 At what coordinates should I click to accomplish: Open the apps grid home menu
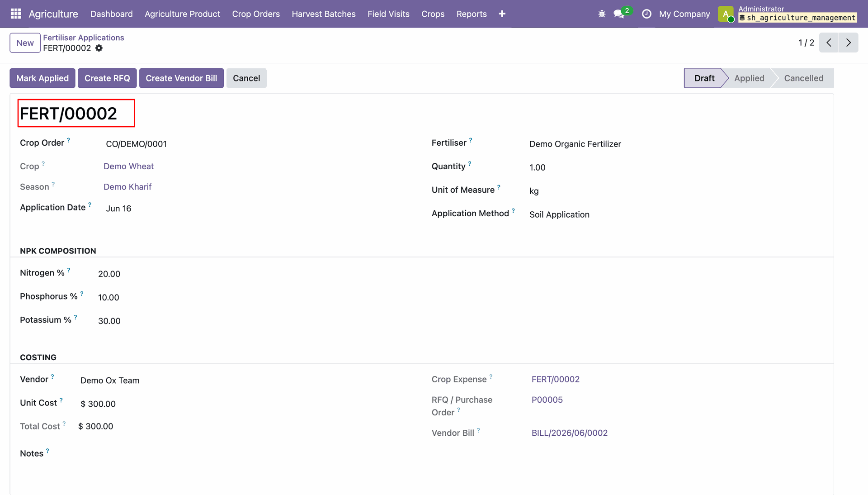(16, 14)
